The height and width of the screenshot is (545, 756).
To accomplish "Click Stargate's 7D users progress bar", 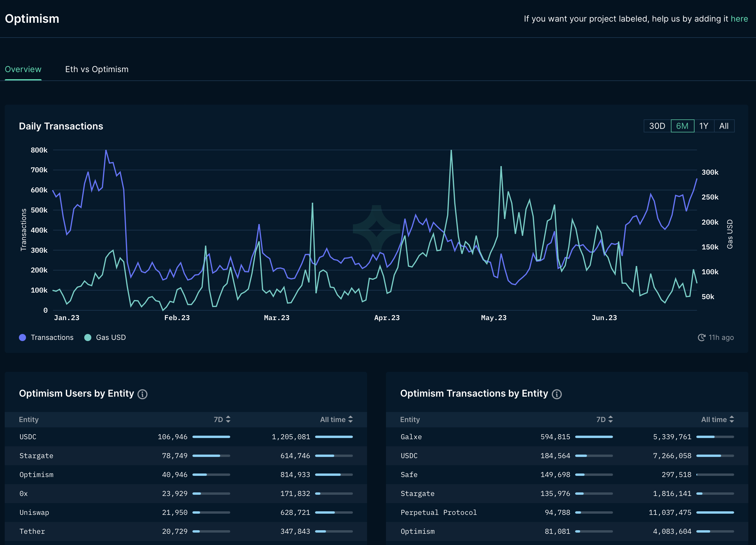I will 211,456.
